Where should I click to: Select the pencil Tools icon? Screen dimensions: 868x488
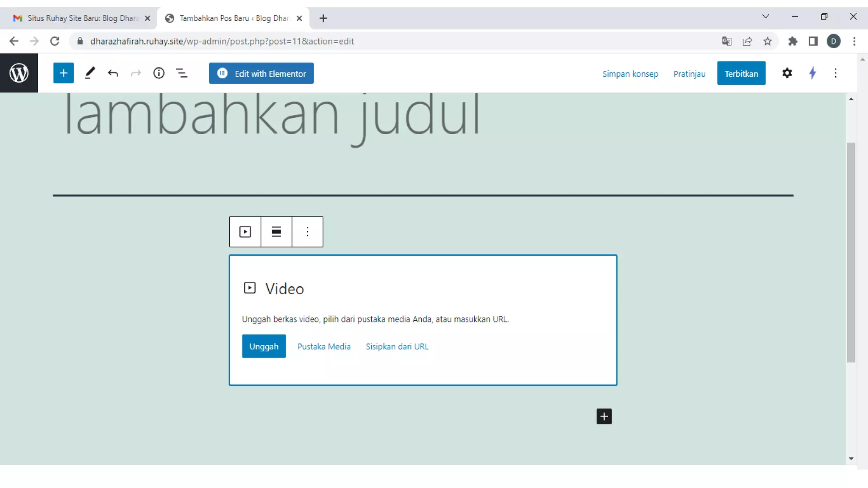click(x=90, y=73)
